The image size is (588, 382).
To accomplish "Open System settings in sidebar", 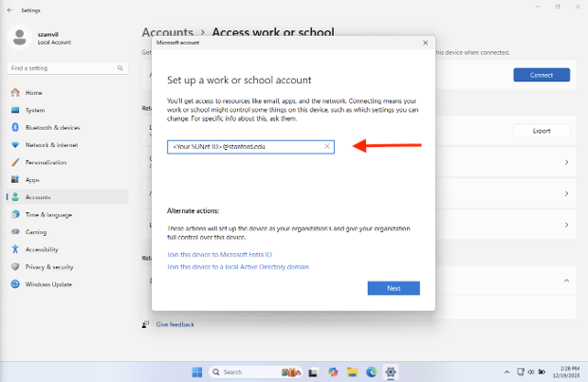I will click(67, 110).
